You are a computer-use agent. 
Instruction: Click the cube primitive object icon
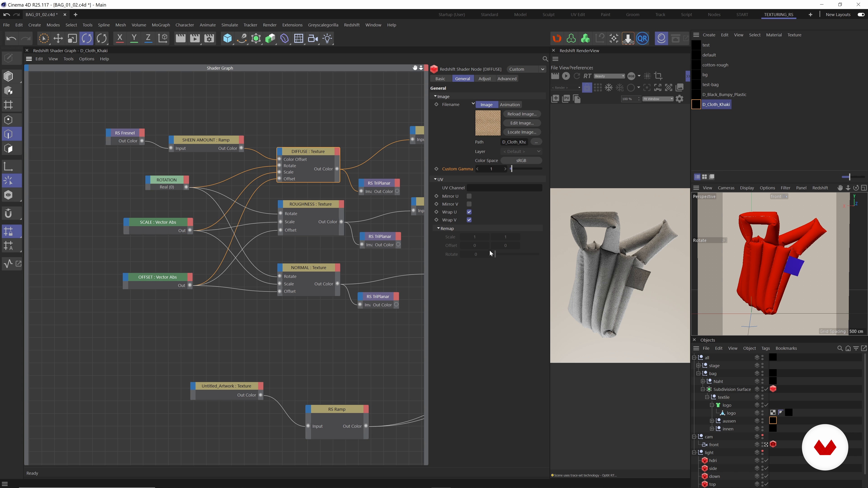pos(227,38)
